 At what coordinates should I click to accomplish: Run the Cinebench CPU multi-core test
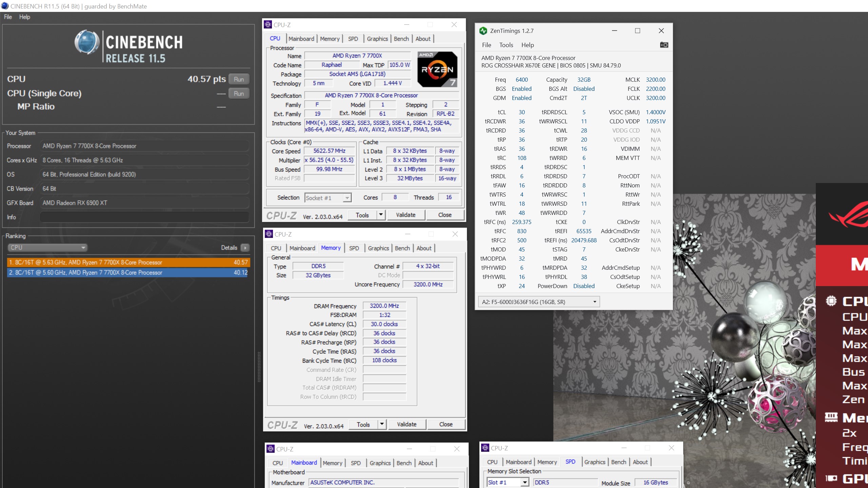click(x=239, y=79)
